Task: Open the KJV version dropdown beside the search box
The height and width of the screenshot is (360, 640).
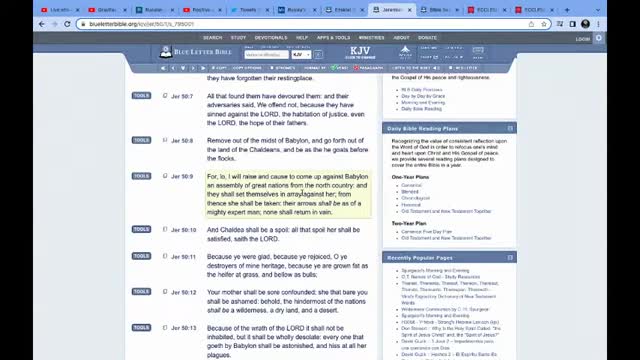Action: [301, 55]
